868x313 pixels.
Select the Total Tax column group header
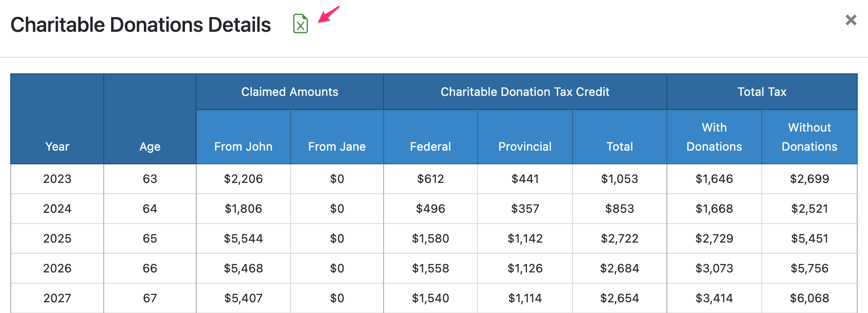click(x=762, y=91)
